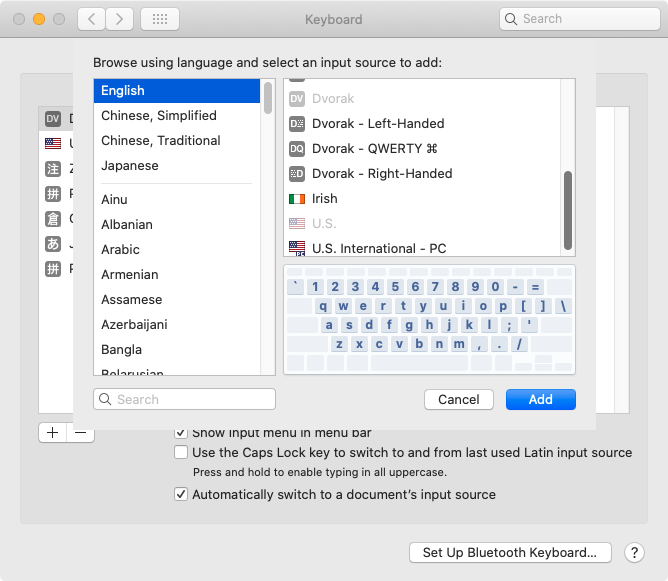Open the help question mark button

click(634, 553)
